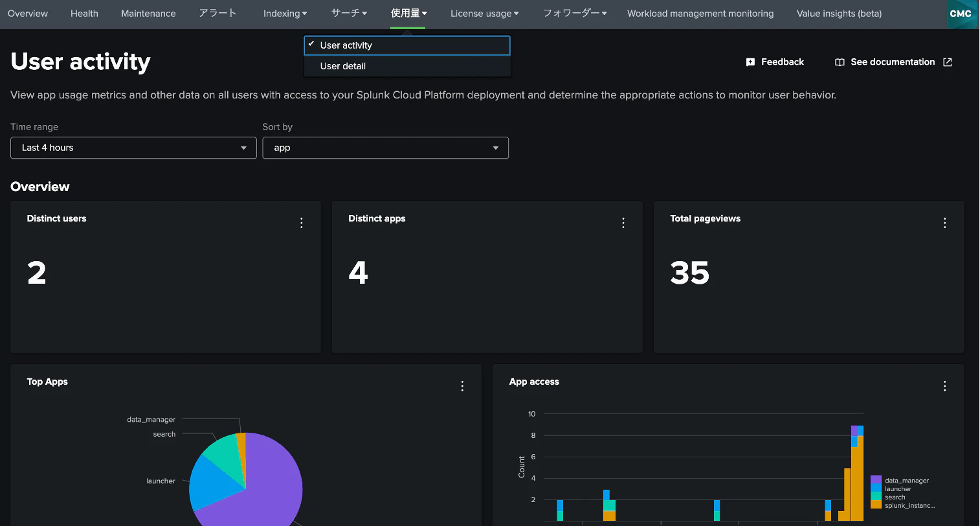Select User activity menu entry
The width and height of the screenshot is (980, 526).
point(407,45)
